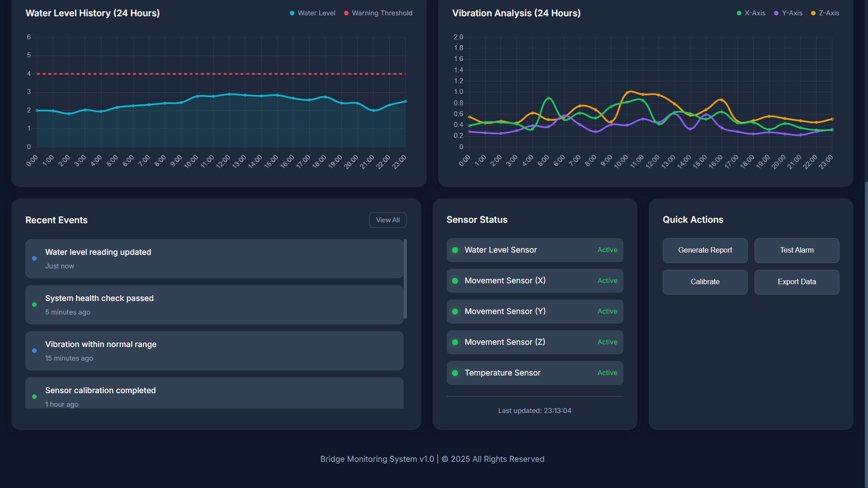Open the 'Vibration within normal range' event
Image resolution: width=868 pixels, height=488 pixels.
click(x=214, y=351)
